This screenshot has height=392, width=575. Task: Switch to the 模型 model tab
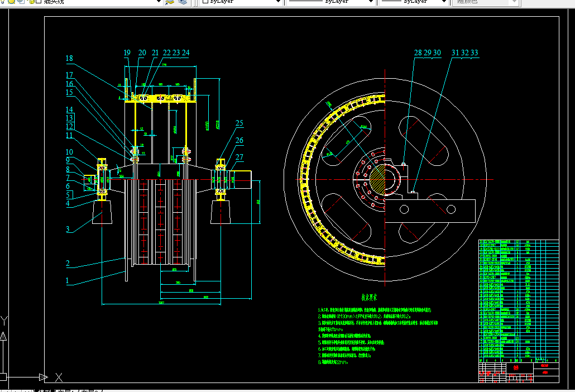coord(44,390)
